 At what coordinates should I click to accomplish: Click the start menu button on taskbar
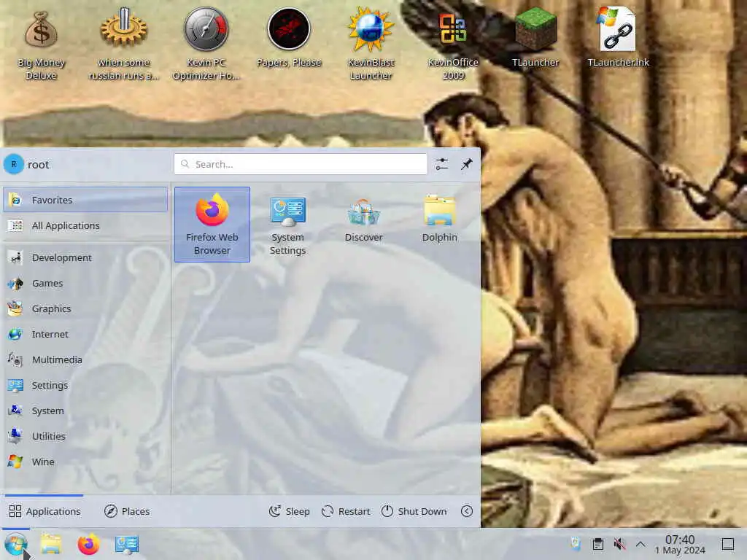(x=16, y=544)
